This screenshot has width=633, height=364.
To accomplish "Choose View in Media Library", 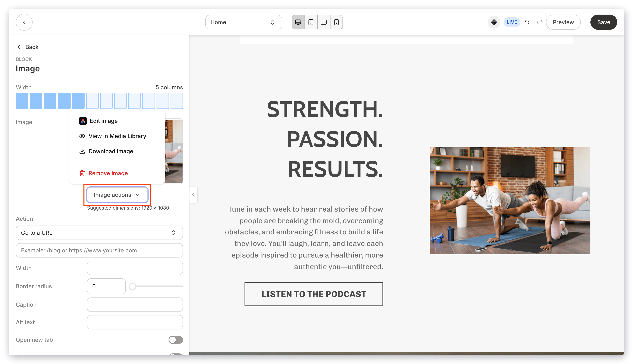I will [x=117, y=136].
